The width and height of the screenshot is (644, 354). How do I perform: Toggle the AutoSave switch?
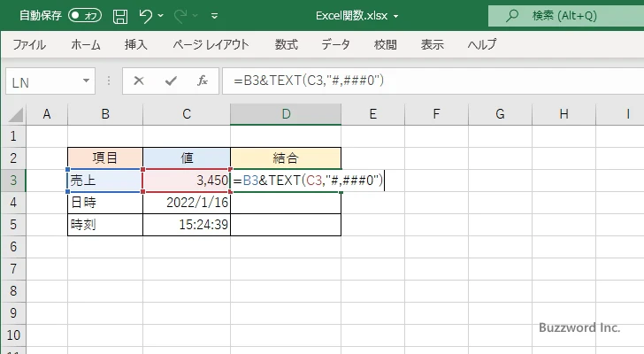pyautogui.click(x=85, y=16)
